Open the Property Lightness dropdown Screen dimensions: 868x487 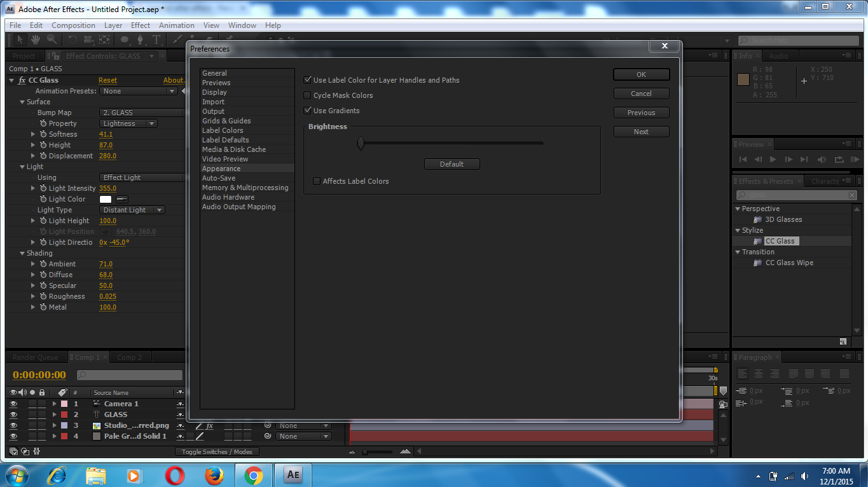[128, 123]
